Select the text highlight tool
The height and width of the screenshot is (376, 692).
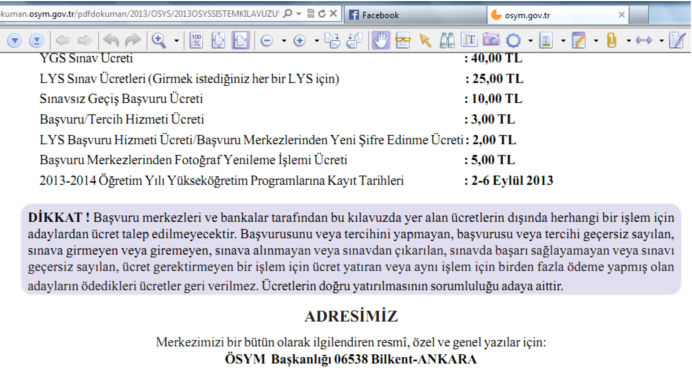click(x=546, y=41)
